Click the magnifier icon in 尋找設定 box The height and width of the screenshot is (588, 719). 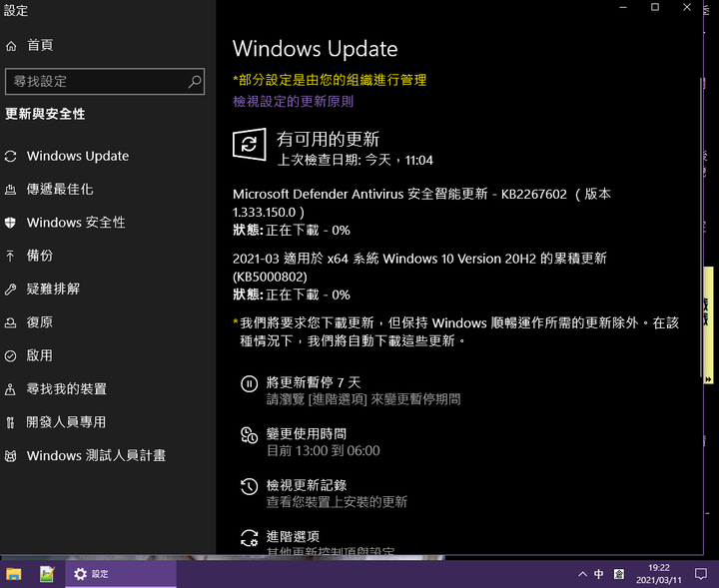point(195,82)
